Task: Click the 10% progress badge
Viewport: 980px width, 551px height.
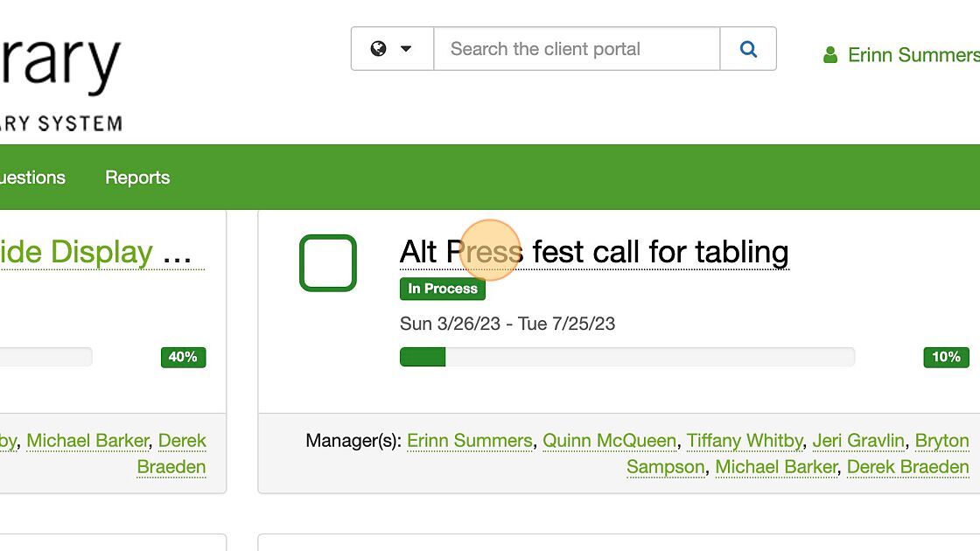Action: [946, 357]
